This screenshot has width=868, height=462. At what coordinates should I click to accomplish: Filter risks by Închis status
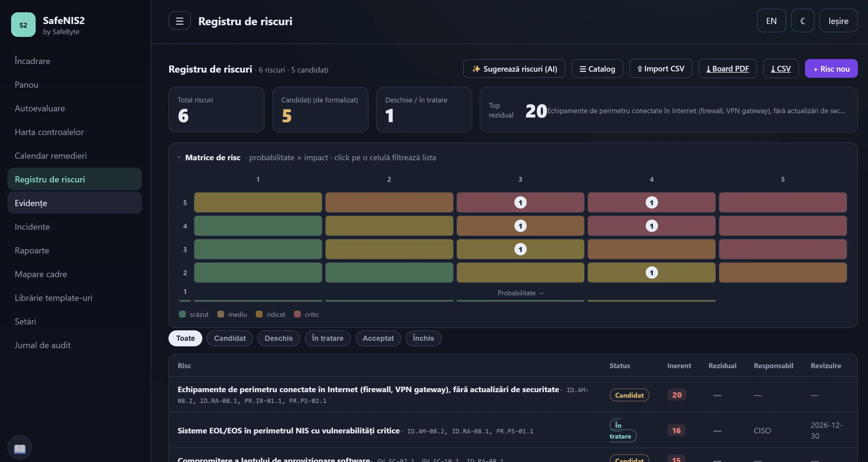pyautogui.click(x=423, y=338)
